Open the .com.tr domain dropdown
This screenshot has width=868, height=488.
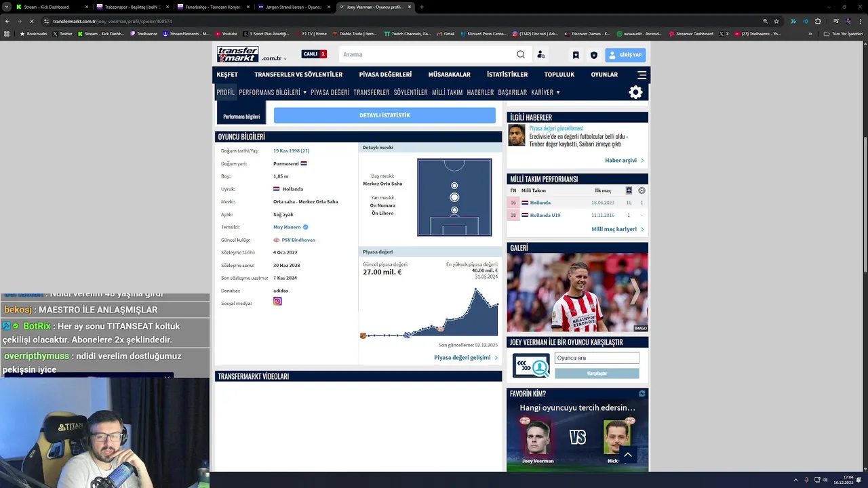(274, 58)
